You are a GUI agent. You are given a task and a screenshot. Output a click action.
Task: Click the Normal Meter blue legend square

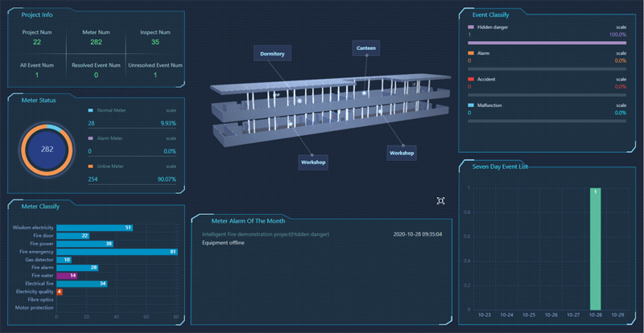tap(91, 109)
